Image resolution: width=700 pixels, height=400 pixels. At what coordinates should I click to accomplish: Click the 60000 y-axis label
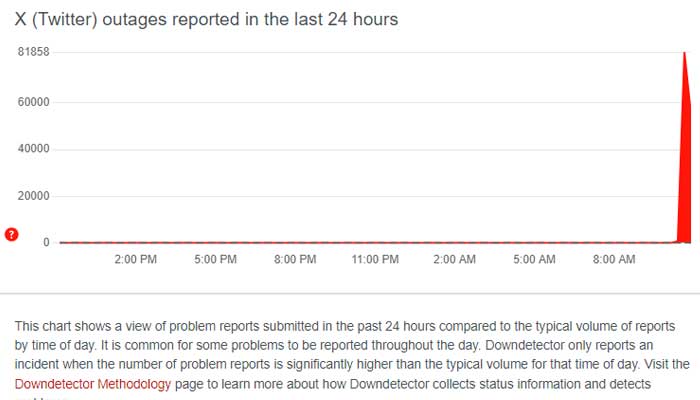click(x=34, y=102)
